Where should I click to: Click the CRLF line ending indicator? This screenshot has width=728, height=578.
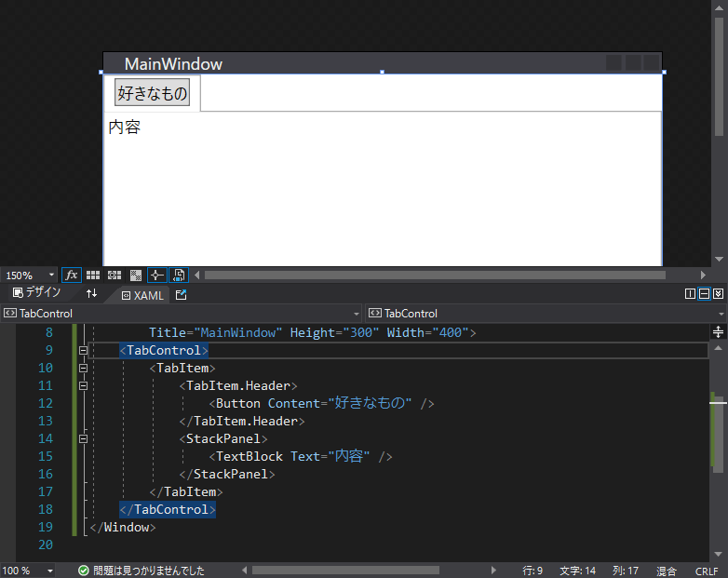(x=707, y=571)
